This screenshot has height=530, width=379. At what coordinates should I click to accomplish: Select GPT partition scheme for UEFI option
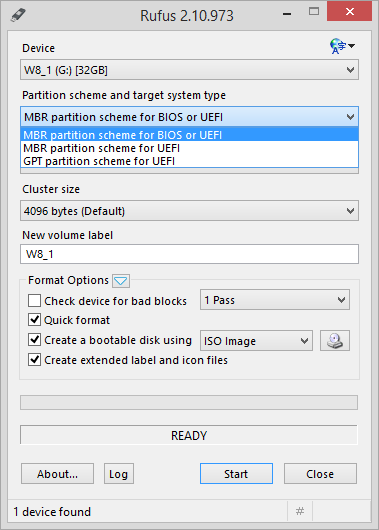[x=189, y=161]
